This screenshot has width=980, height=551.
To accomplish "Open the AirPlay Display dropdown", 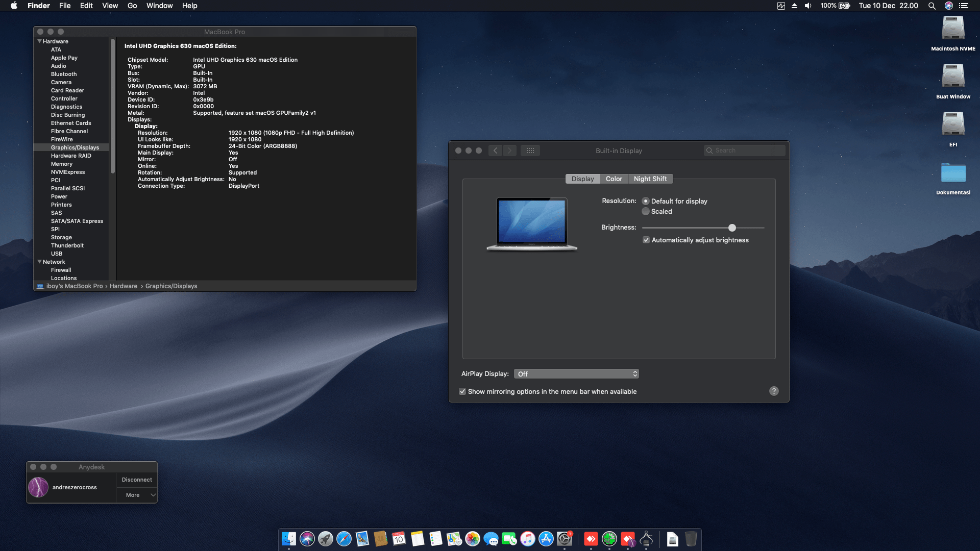I will [x=576, y=373].
